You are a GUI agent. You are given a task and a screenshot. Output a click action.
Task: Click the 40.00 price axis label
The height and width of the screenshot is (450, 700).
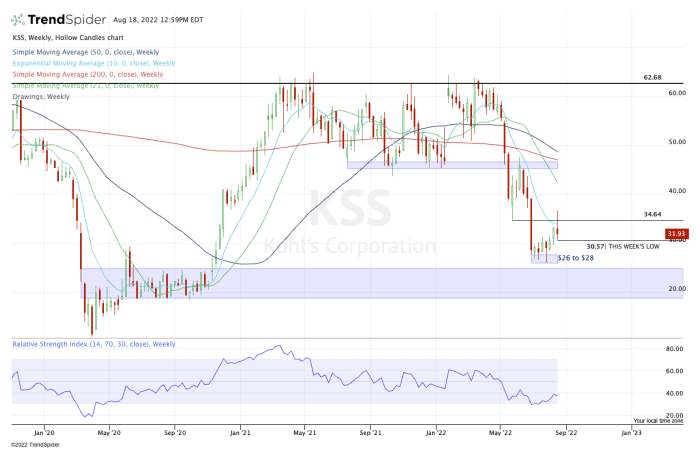coord(677,191)
